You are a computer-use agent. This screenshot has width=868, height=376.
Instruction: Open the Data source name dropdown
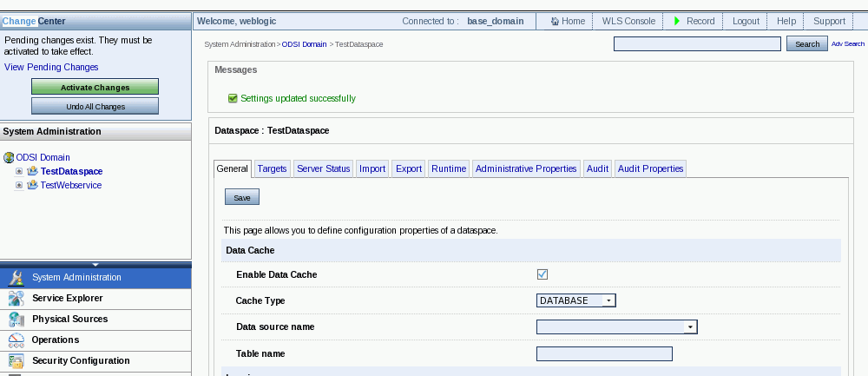(x=616, y=327)
